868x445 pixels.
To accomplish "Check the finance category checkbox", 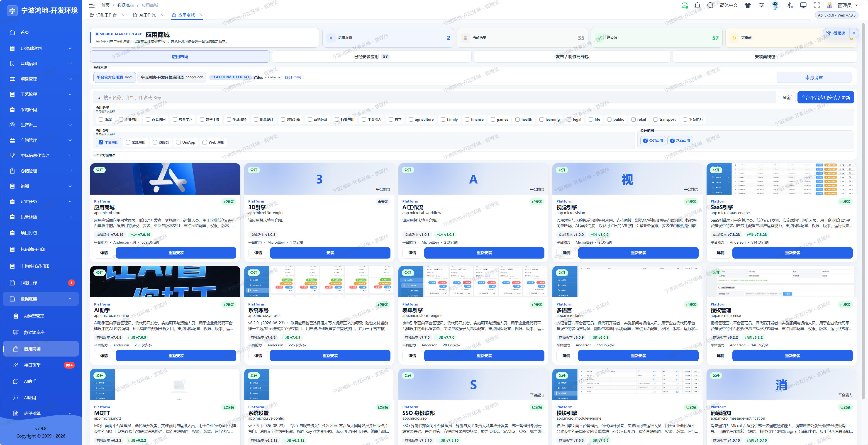I will pos(467,119).
